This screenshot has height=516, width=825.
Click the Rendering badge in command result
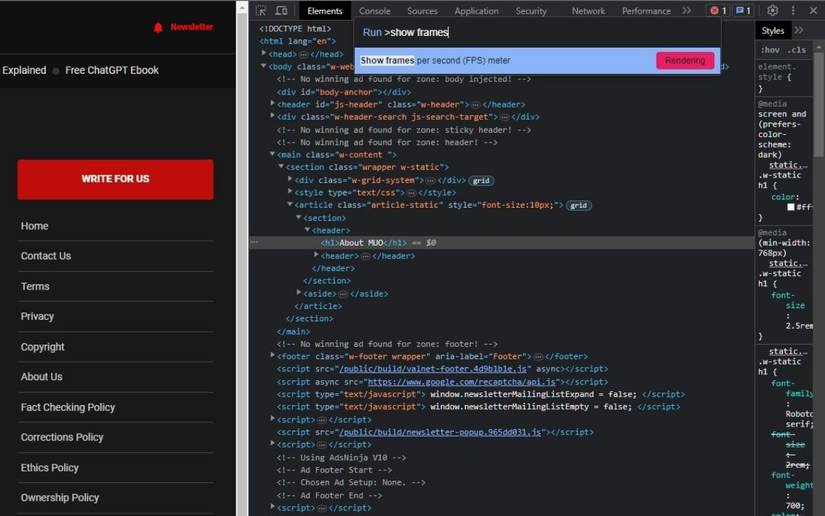(x=685, y=60)
